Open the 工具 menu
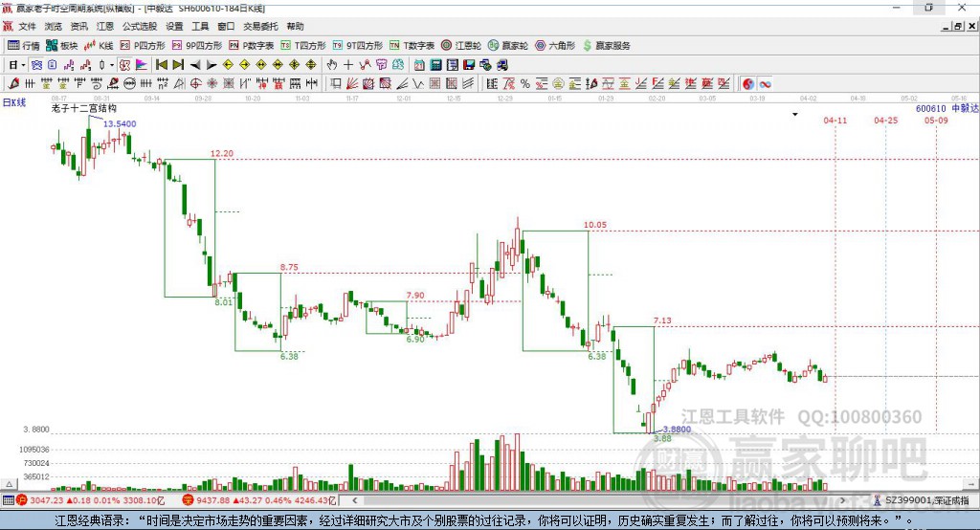980x530 pixels. pyautogui.click(x=200, y=26)
